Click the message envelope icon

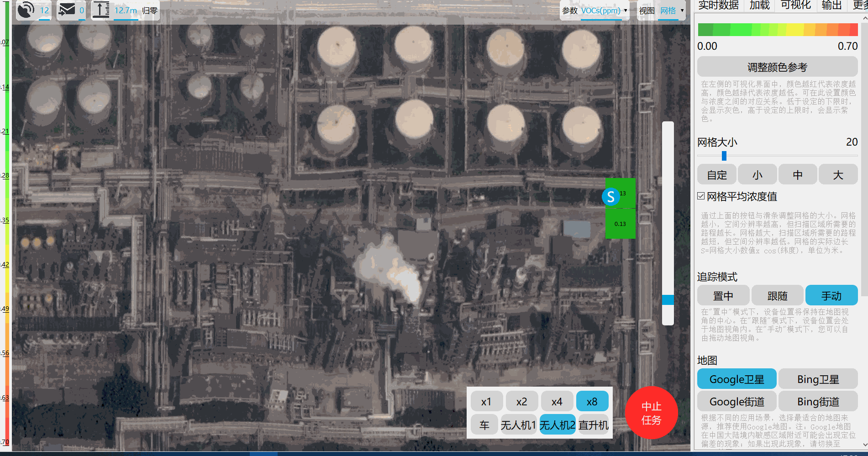67,10
